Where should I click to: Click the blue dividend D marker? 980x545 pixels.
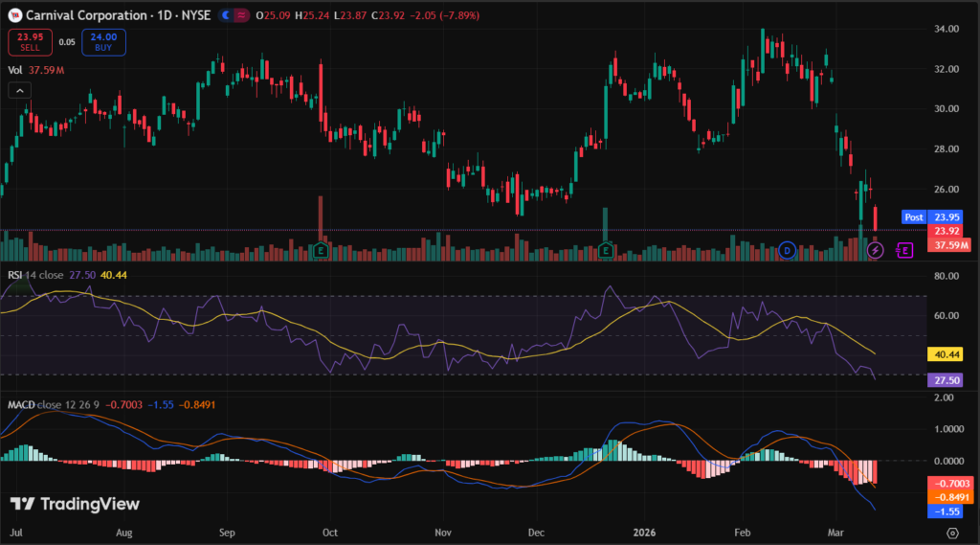point(787,250)
